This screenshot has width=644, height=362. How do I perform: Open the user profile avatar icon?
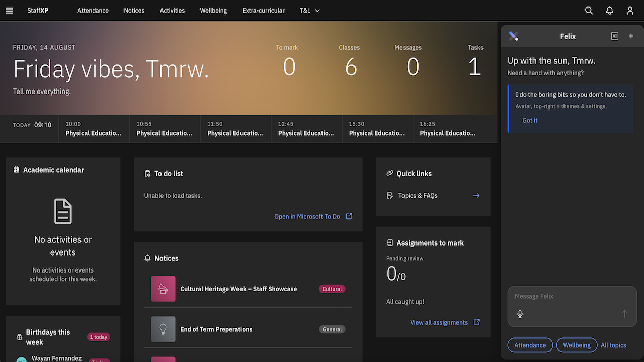[630, 11]
